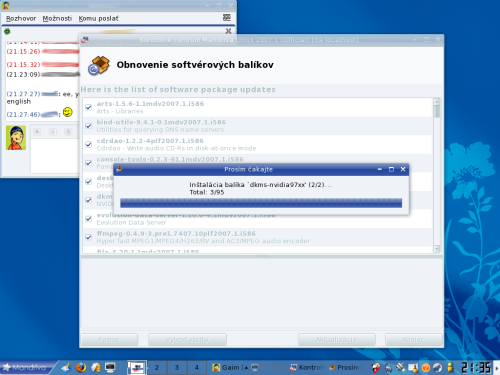Open the Mandriva start menu
Viewport: 500px width, 375px height.
pyautogui.click(x=27, y=367)
